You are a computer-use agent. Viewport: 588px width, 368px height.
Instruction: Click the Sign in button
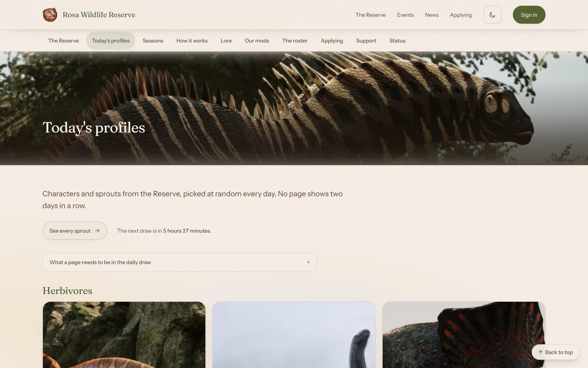(x=529, y=15)
